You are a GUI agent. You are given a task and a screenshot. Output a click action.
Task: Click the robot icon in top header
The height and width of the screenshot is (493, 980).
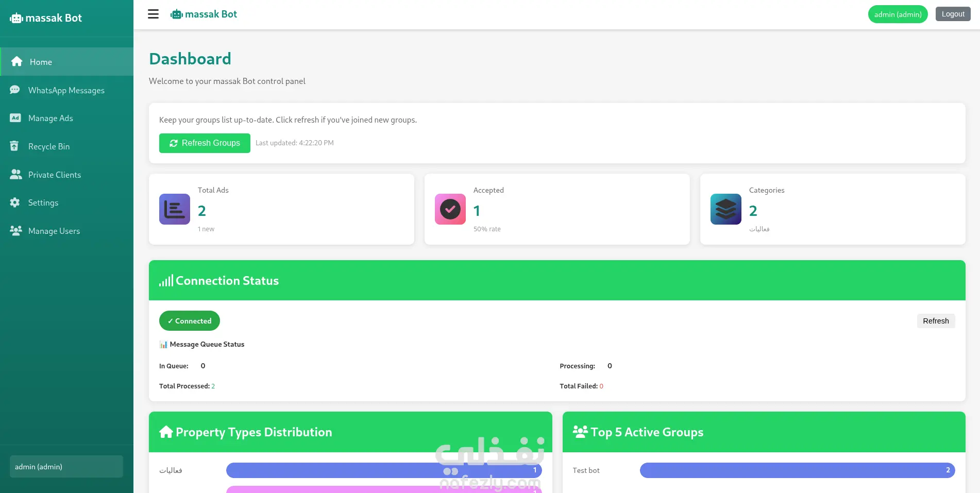click(x=177, y=14)
